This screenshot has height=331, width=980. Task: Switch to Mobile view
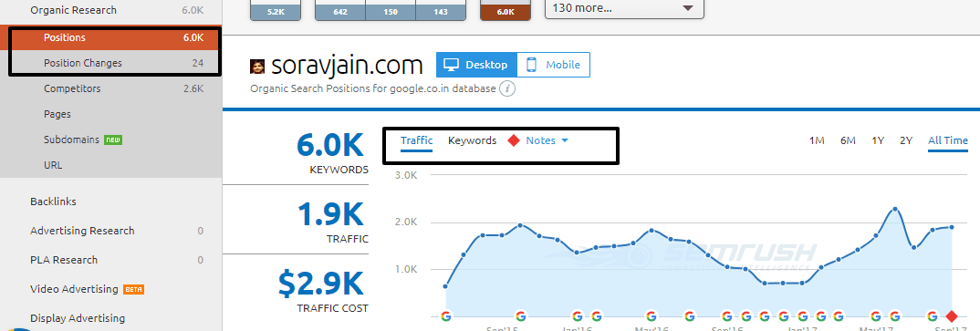554,65
